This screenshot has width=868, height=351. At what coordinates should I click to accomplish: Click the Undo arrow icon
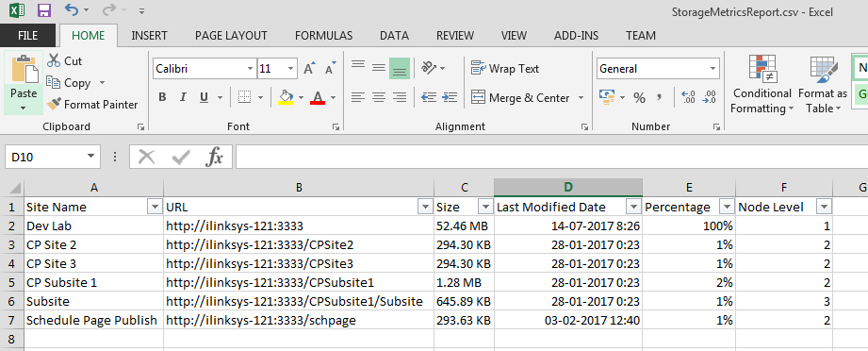[x=71, y=9]
